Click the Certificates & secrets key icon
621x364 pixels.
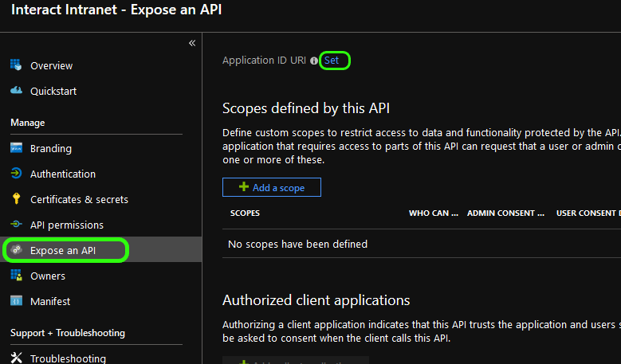16,198
